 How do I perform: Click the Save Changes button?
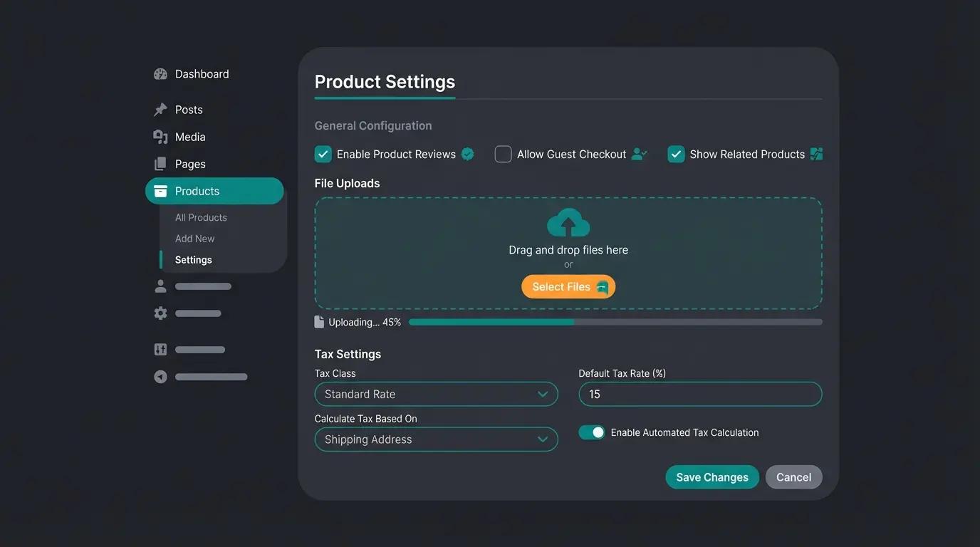(x=712, y=476)
